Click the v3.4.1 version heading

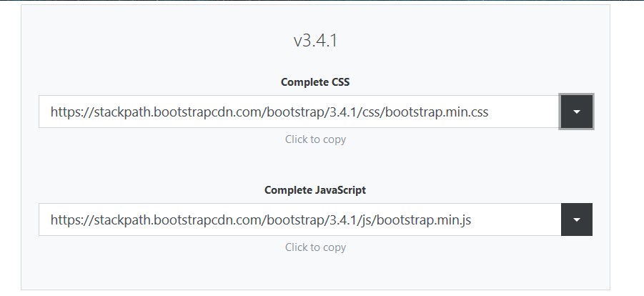coord(315,41)
